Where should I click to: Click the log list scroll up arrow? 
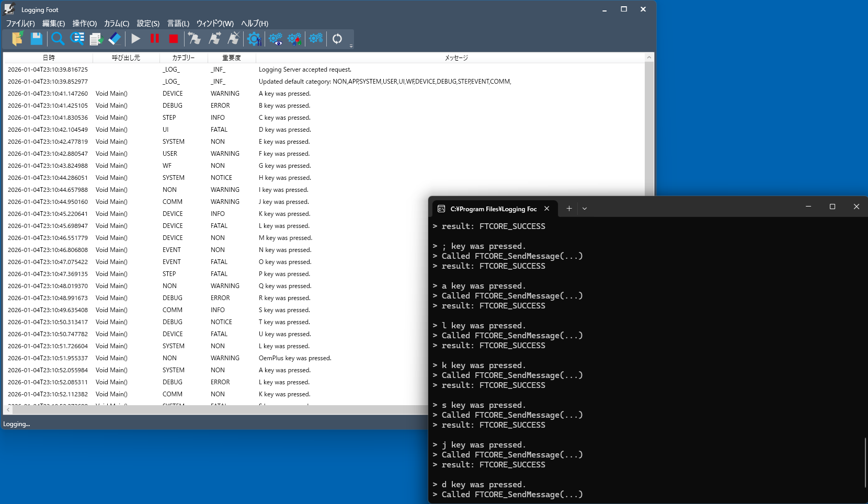coord(649,58)
